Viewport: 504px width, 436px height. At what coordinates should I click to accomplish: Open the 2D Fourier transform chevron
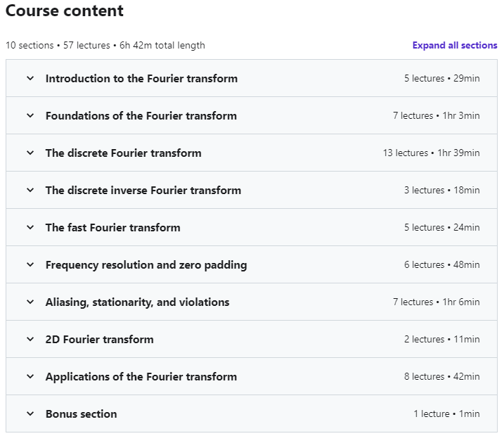30,340
